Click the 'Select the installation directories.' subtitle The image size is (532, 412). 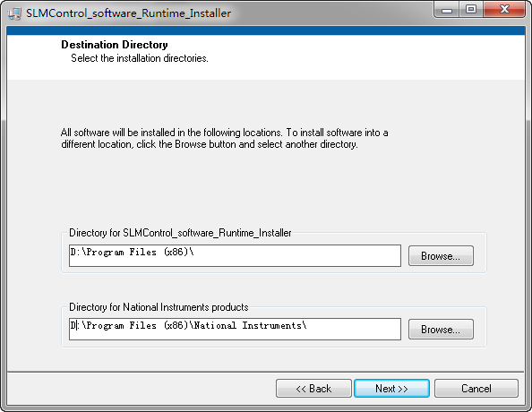140,58
